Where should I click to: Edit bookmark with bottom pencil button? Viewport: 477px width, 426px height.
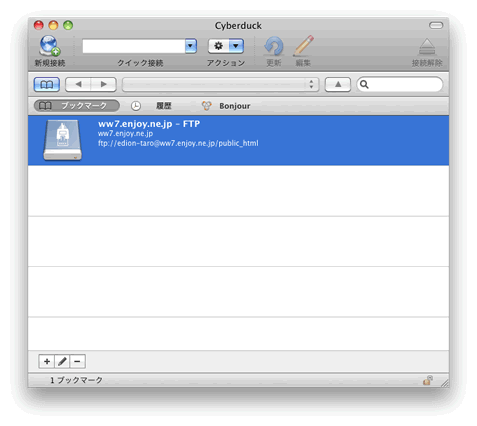[x=62, y=361]
